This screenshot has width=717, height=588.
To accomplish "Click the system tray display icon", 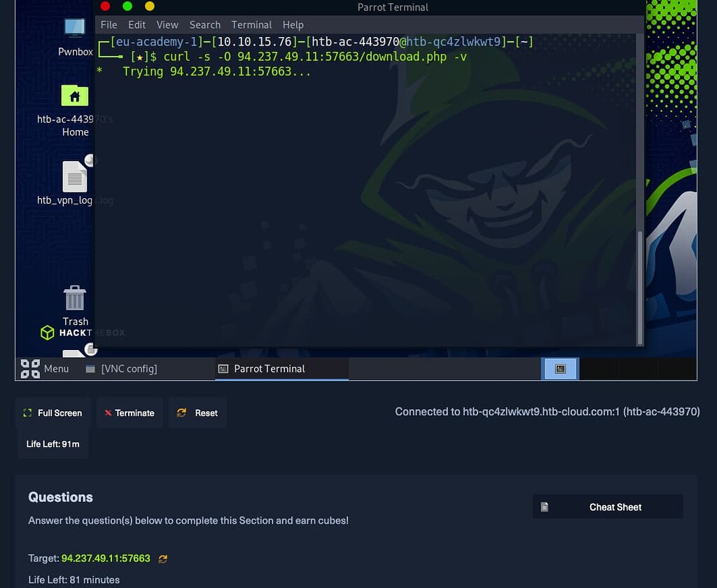I will point(559,368).
